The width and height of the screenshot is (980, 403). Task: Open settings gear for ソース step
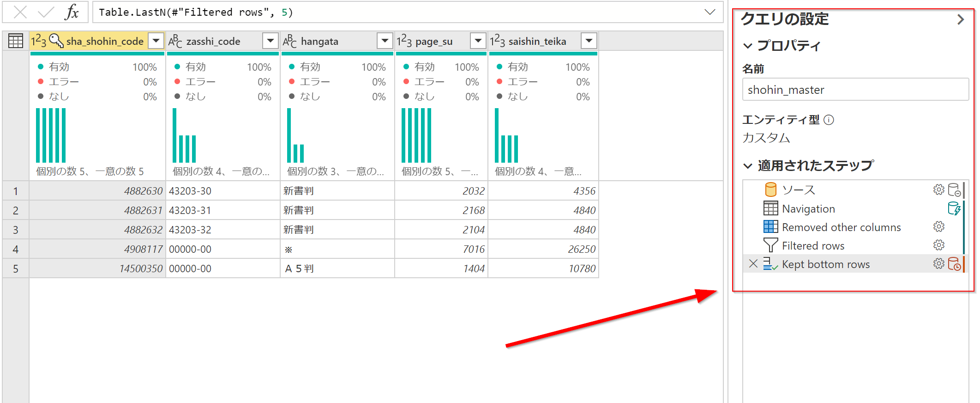[939, 189]
